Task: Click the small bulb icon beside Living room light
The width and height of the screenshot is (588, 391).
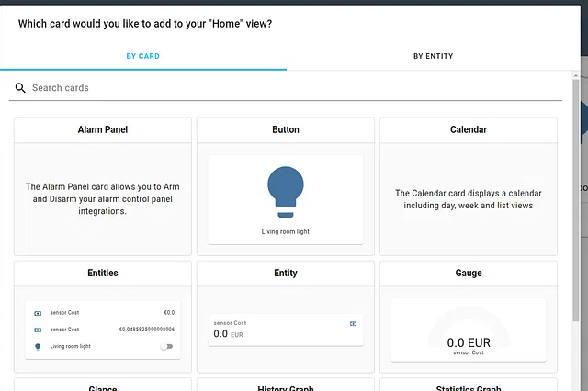Action: [x=38, y=346]
